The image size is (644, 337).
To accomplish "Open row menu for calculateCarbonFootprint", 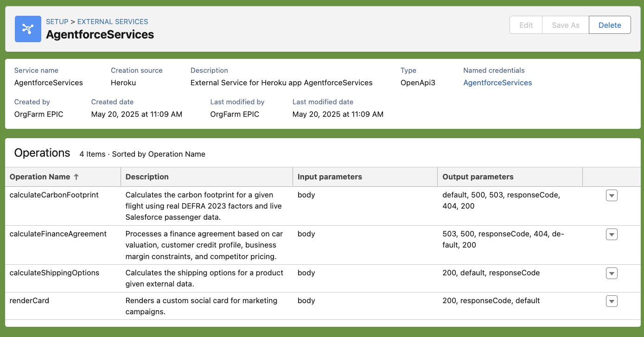I will coord(612,196).
